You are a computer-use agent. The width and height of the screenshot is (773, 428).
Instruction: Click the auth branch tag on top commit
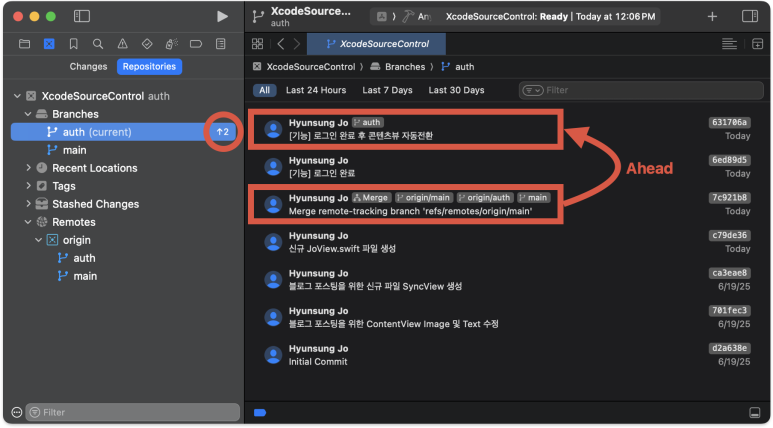[x=367, y=122]
